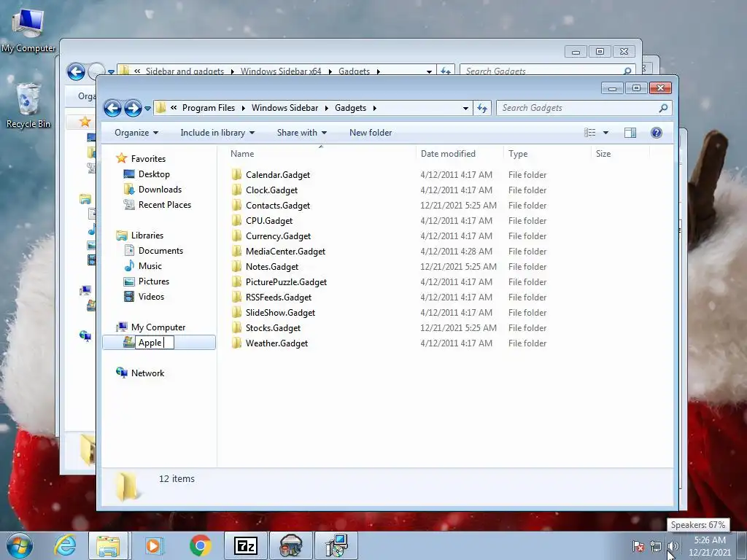Click the Change your view icon
The height and width of the screenshot is (560, 747).
pos(589,133)
